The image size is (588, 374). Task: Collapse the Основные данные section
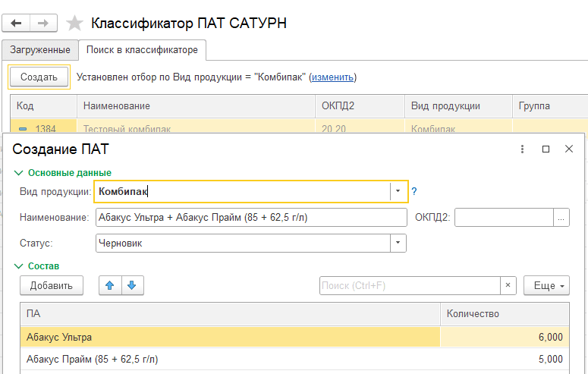[18, 173]
